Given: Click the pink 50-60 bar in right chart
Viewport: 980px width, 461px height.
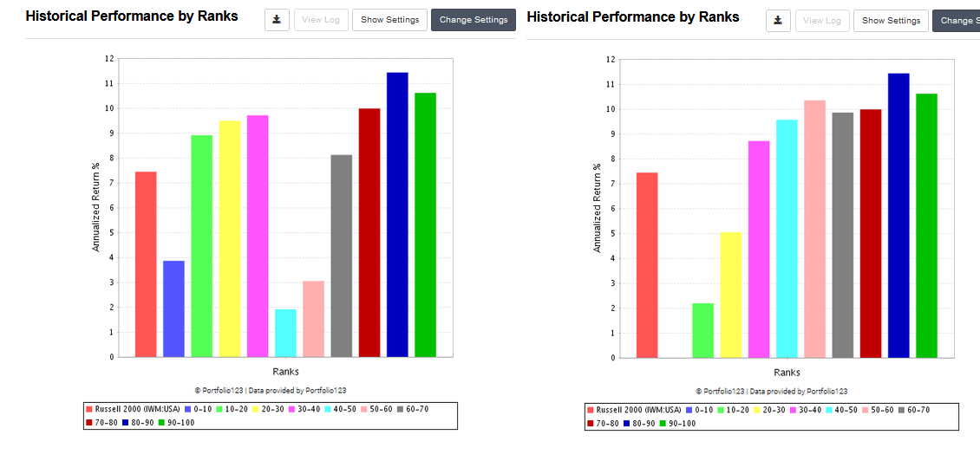Looking at the screenshot, I should point(815,230).
